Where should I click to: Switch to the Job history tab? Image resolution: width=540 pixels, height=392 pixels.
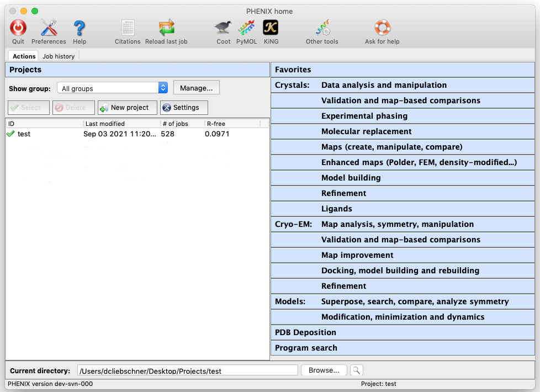tap(59, 56)
